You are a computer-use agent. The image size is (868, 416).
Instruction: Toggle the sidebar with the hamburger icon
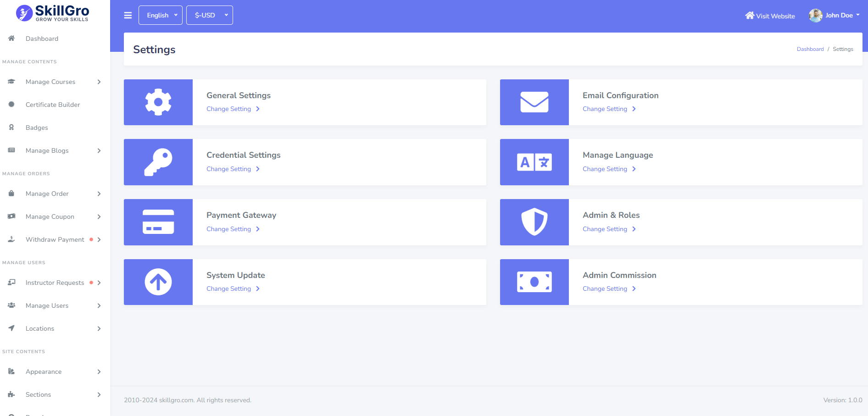(x=128, y=15)
